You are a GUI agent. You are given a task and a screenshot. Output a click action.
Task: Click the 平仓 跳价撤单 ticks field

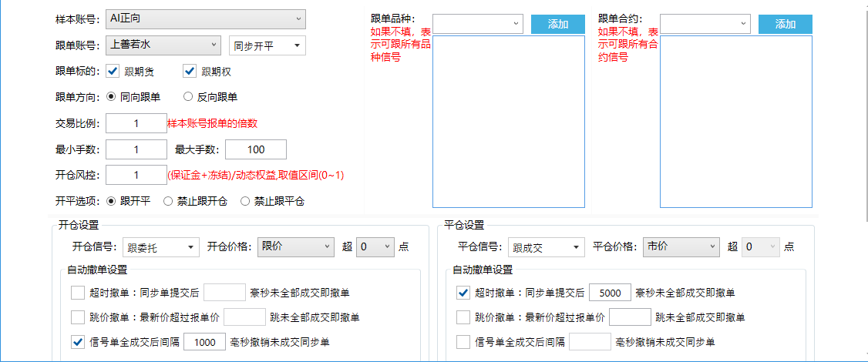click(x=630, y=317)
